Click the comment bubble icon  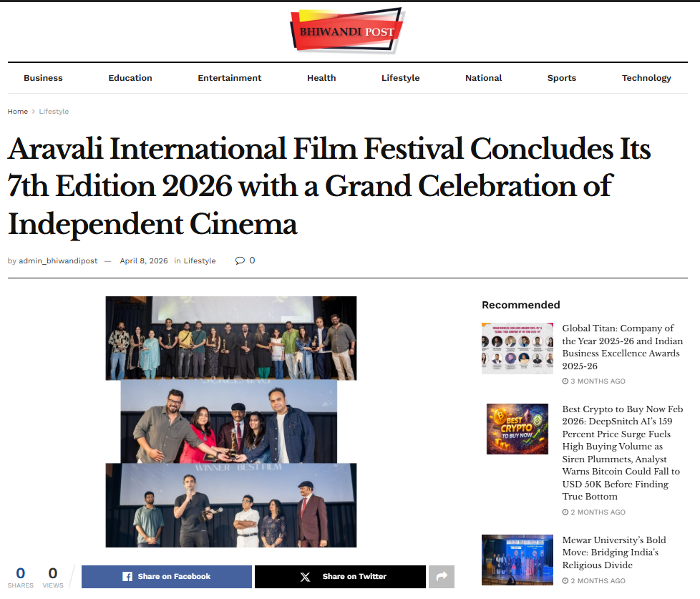240,260
